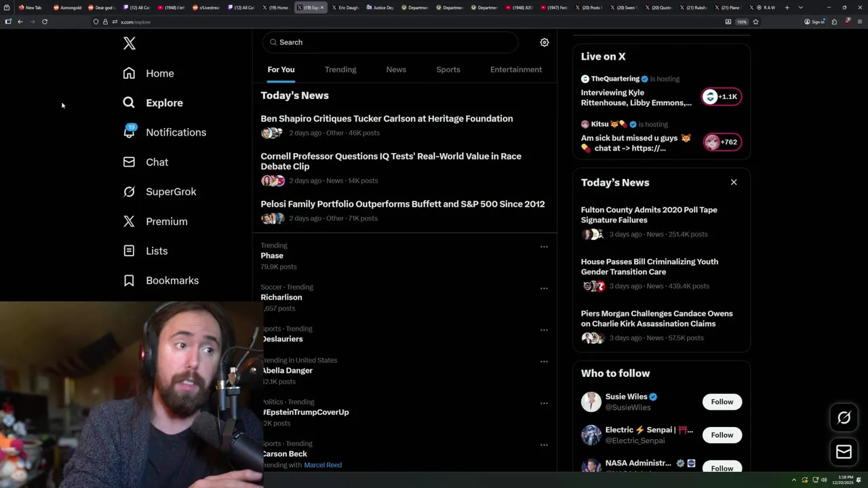Image resolution: width=868 pixels, height=488 pixels.
Task: Follow Susie Wiles
Action: click(722, 402)
